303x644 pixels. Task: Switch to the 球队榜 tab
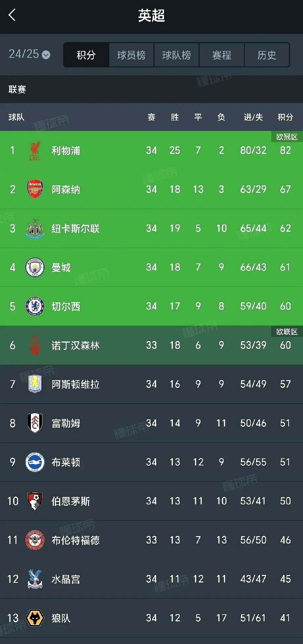(x=176, y=55)
